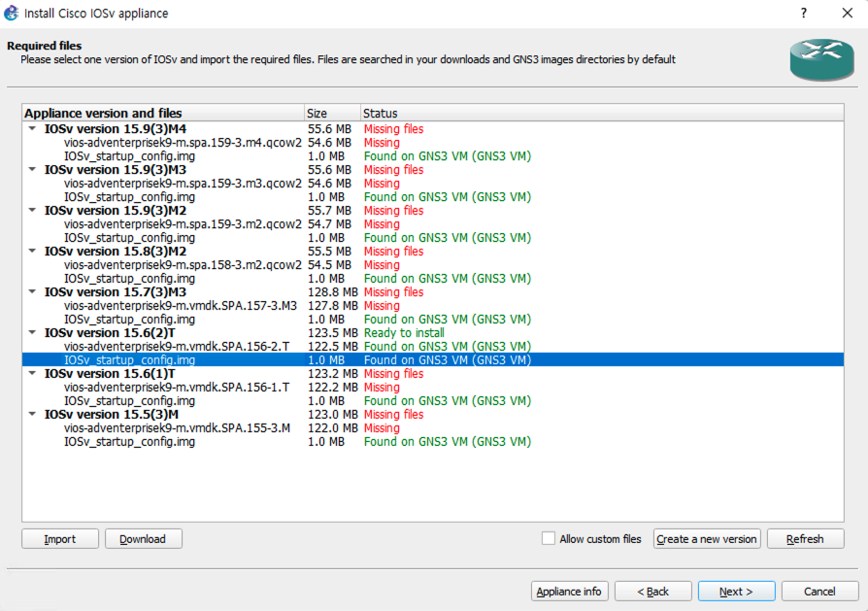Click 'Missing' status for 156-1.T file

click(382, 388)
